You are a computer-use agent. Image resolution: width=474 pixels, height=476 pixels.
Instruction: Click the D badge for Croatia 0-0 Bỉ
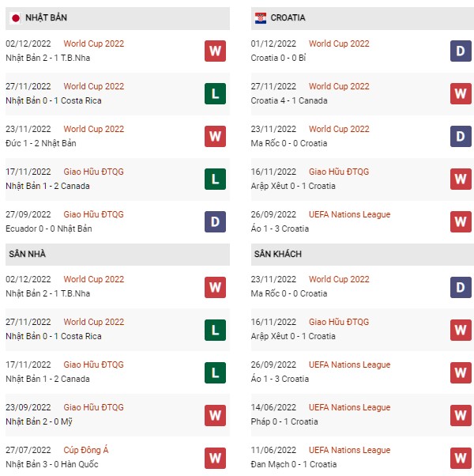[461, 51]
